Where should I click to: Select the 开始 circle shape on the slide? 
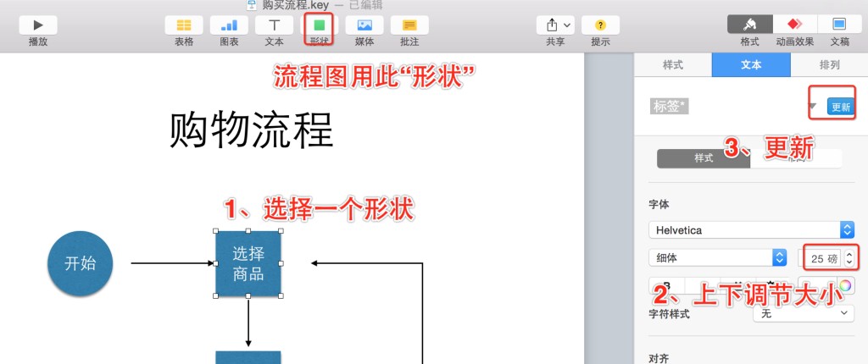click(81, 263)
